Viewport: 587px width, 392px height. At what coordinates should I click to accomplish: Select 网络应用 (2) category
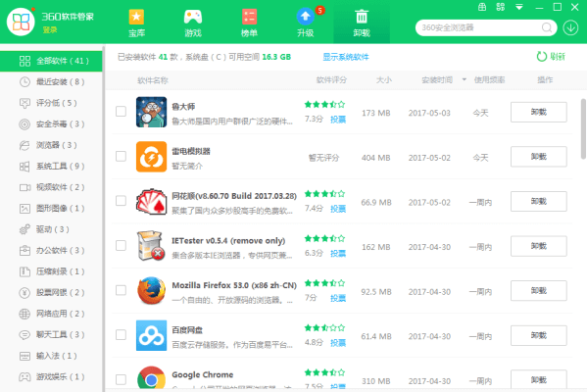click(x=51, y=314)
